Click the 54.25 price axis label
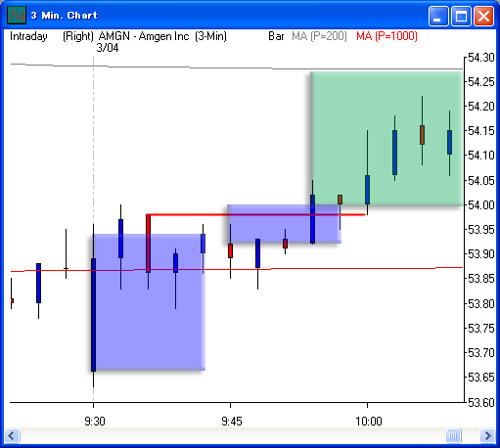 481,82
